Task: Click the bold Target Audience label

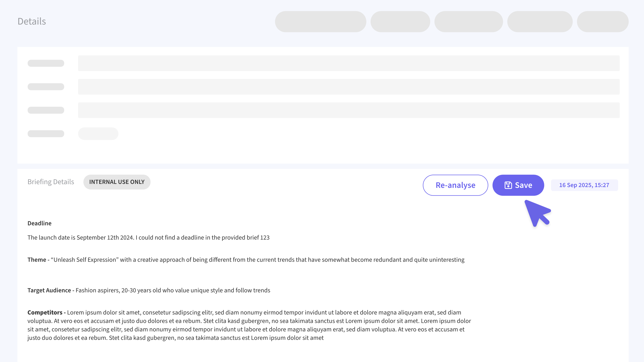Action: tap(49, 290)
